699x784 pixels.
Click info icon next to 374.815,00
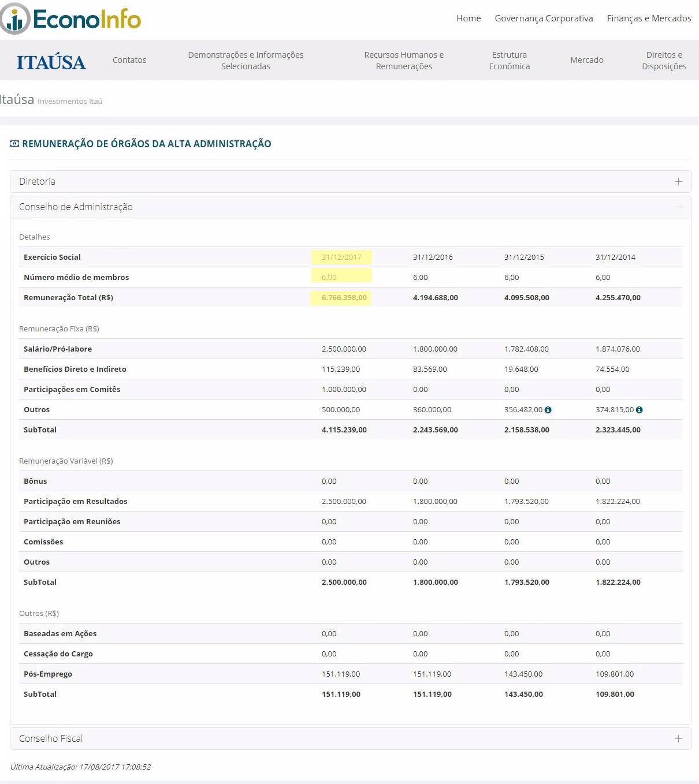[639, 410]
